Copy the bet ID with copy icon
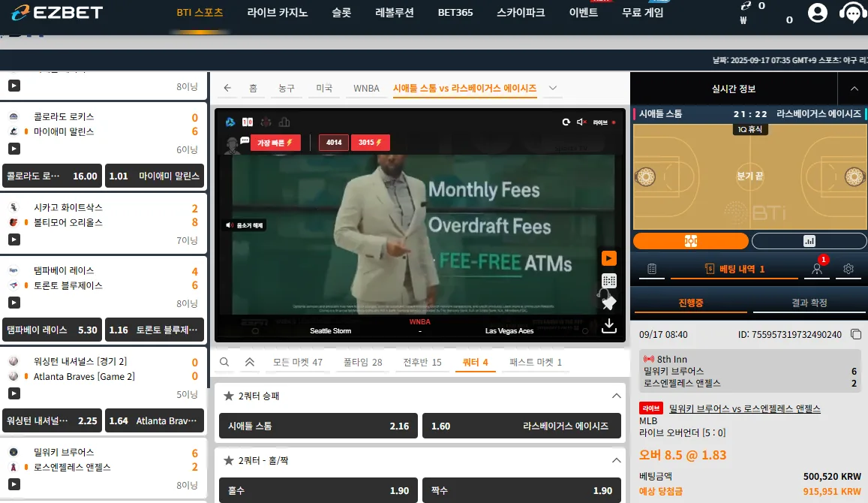 pyautogui.click(x=856, y=334)
